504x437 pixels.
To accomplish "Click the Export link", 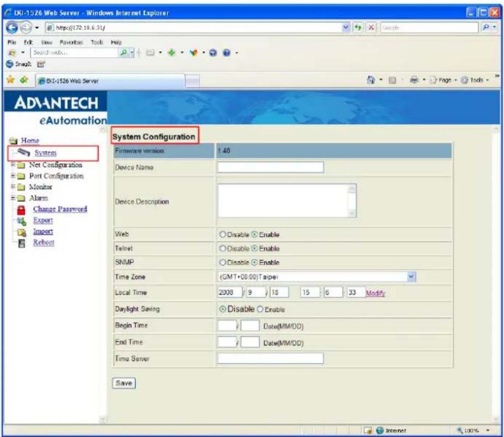I will click(x=43, y=220).
